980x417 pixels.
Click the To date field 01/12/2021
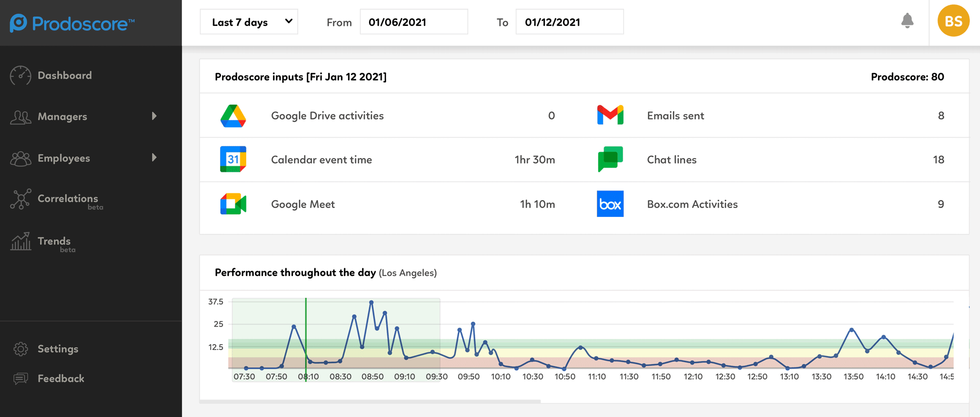[569, 22]
